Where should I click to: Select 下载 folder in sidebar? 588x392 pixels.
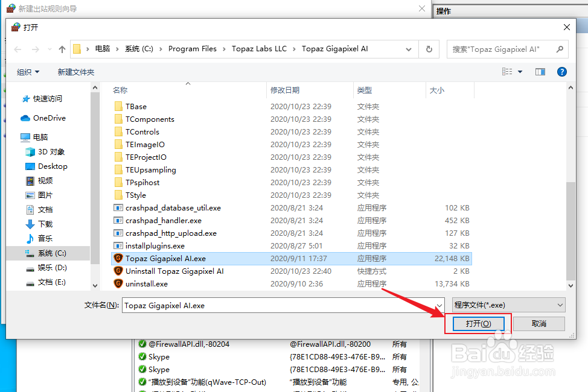click(39, 224)
